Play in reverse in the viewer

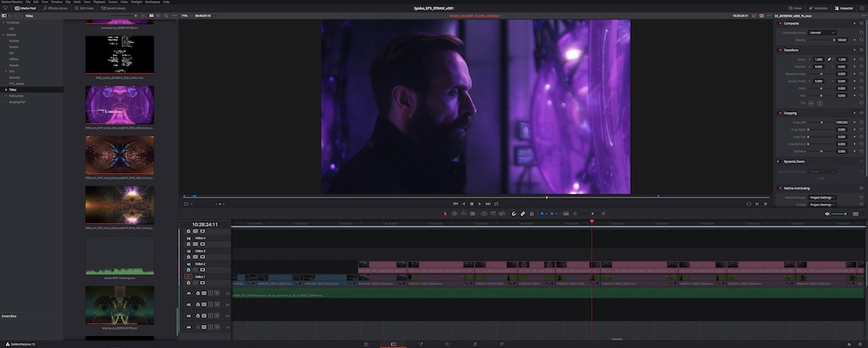pos(464,204)
